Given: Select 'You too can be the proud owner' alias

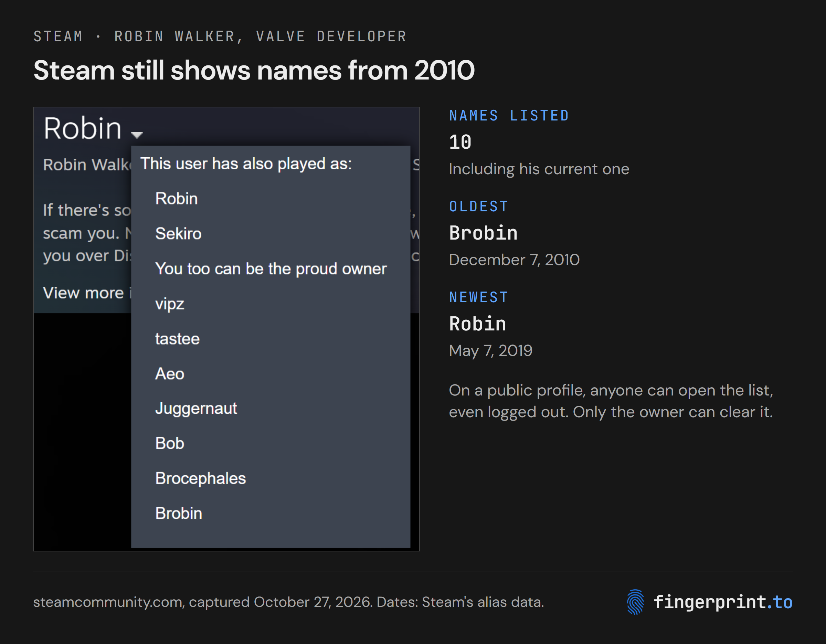Looking at the screenshot, I should click(x=271, y=269).
